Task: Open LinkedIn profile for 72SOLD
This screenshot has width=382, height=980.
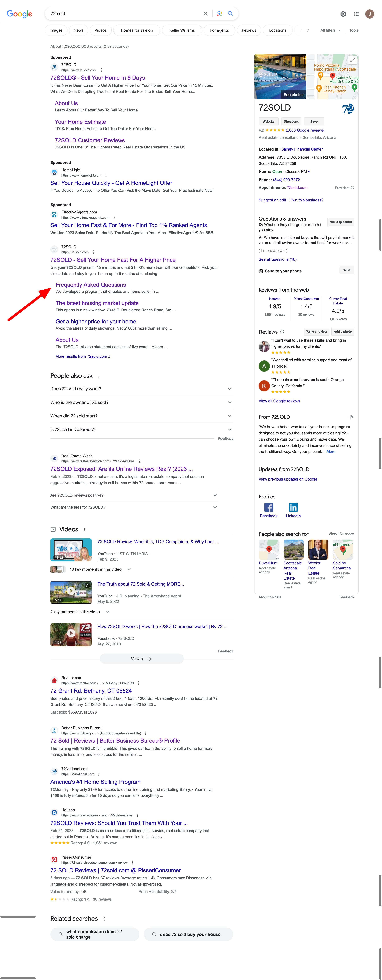Action: coord(293,510)
